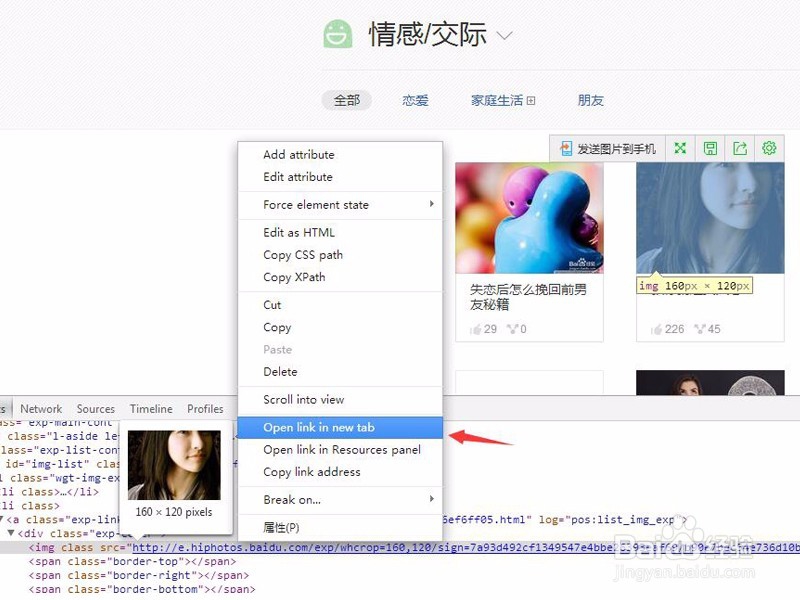Choose Open link in new tab
Screen dimensions: 800x600
click(316, 427)
